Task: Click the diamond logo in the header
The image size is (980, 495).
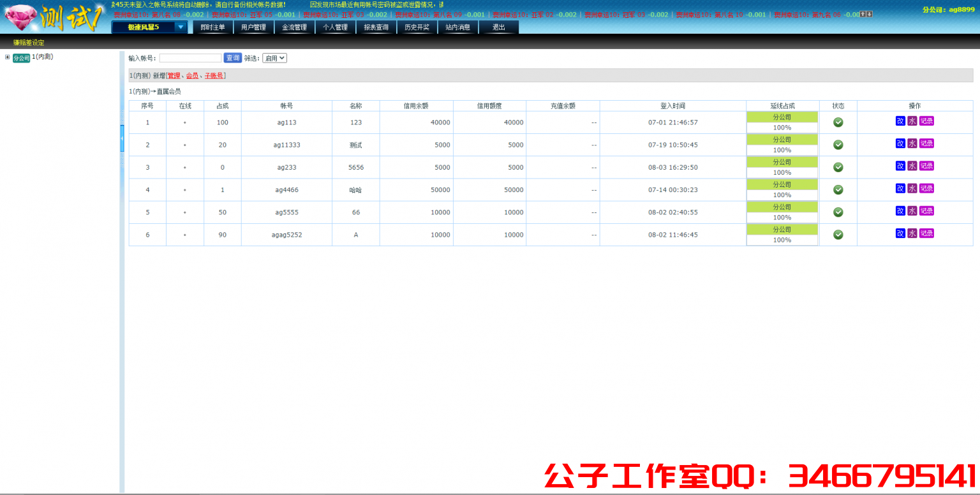Action: 20,17
